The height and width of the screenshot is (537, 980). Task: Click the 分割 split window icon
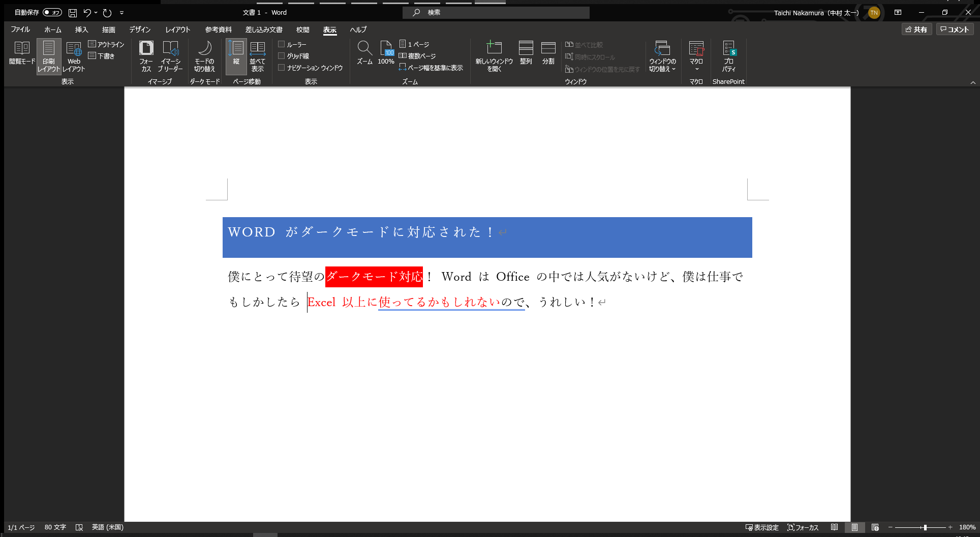pyautogui.click(x=548, y=48)
